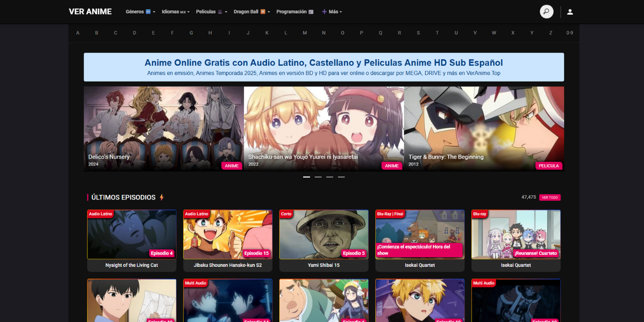
Task: Jump to the fourth carousel slide dot
Action: point(341,177)
